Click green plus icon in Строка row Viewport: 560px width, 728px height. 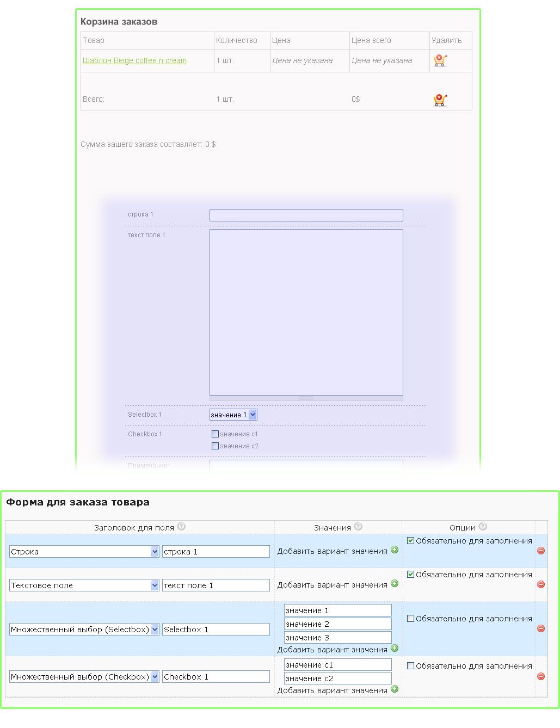click(395, 550)
